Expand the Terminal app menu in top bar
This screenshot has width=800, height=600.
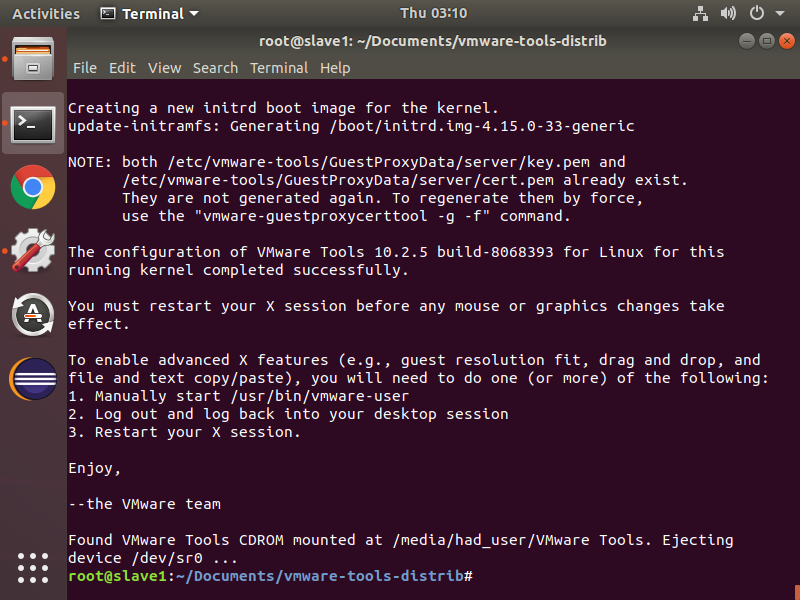coord(150,14)
